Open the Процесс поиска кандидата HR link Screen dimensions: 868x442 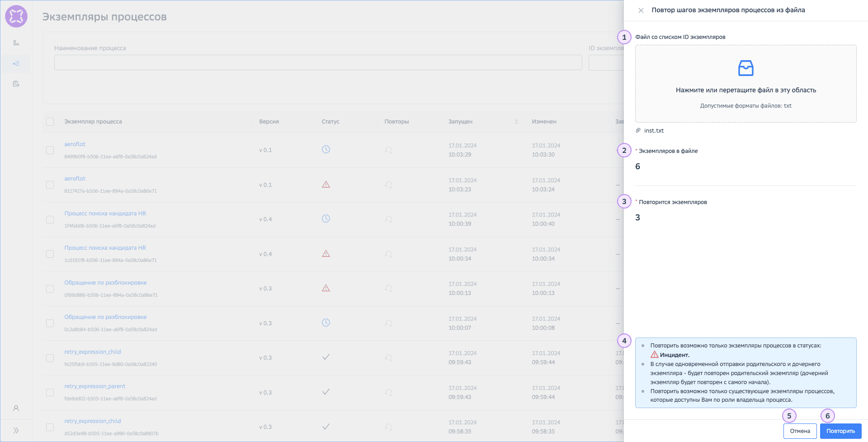point(105,214)
